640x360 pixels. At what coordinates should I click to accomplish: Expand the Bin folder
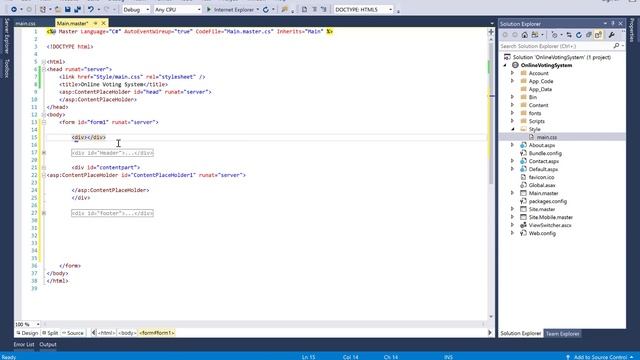pyautogui.click(x=513, y=97)
